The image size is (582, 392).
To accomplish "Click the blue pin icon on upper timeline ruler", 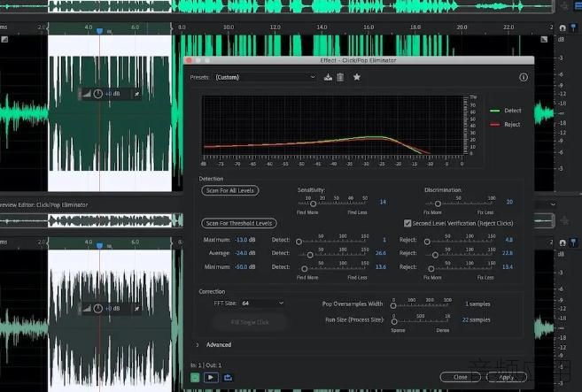I will [x=573, y=27].
